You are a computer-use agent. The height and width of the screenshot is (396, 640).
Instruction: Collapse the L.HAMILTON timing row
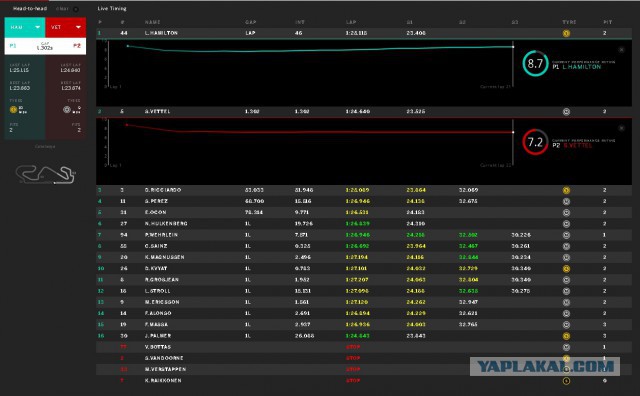(x=364, y=33)
